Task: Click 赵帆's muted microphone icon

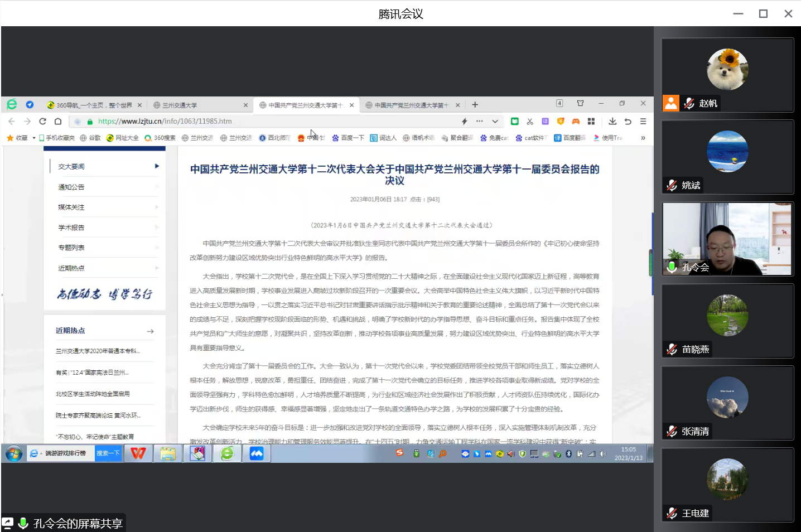Action: (689, 103)
